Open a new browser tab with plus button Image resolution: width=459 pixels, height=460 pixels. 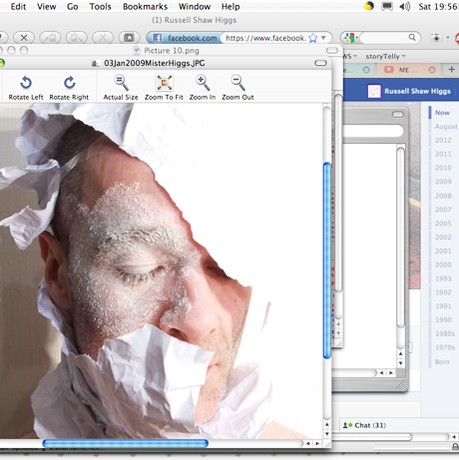pos(451,69)
